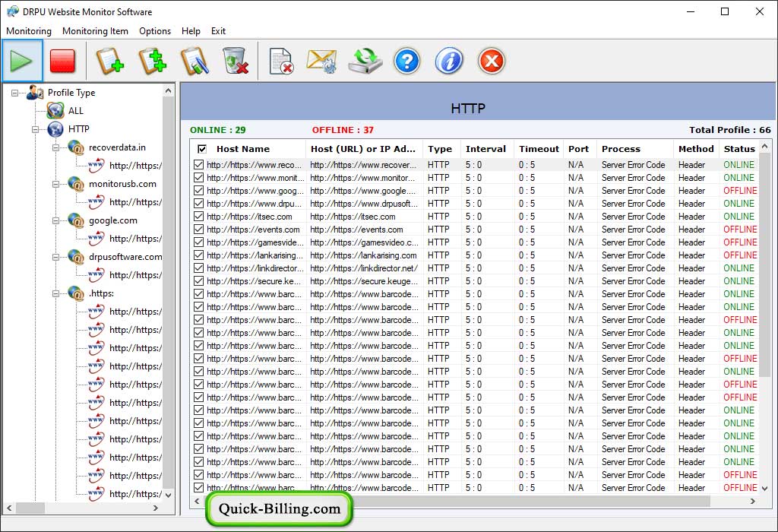This screenshot has width=778, height=532.
Task: Uncheck the events.com host row checkbox
Action: pos(199,230)
